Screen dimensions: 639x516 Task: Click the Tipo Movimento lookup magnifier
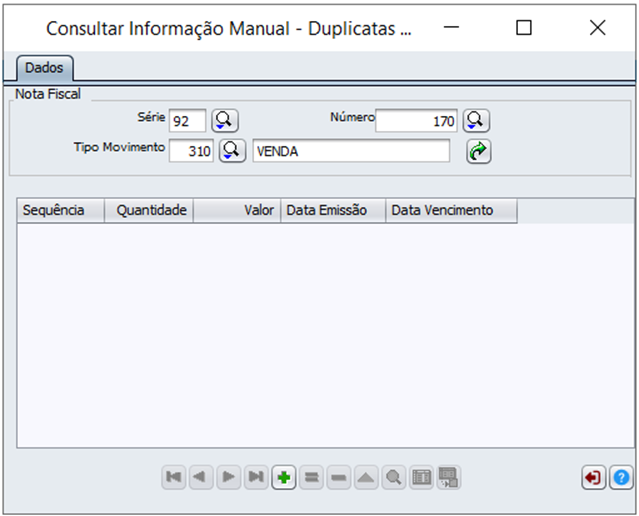click(232, 151)
